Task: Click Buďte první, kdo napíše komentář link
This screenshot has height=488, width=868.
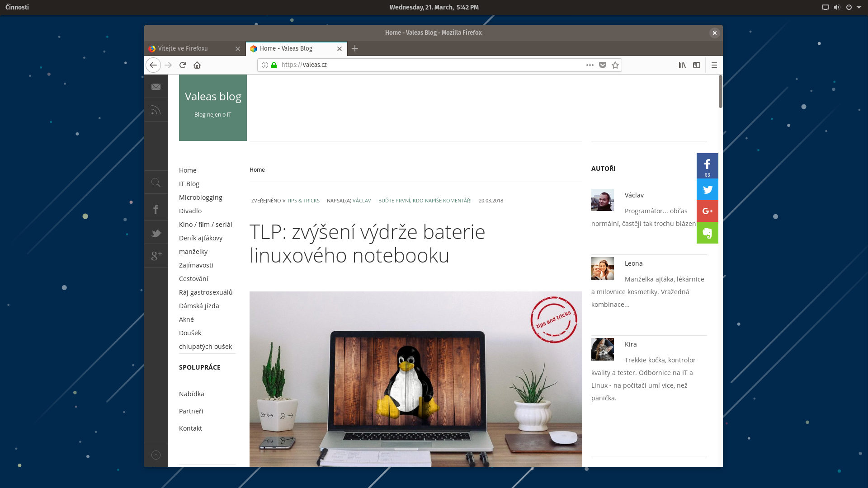Action: coord(425,201)
